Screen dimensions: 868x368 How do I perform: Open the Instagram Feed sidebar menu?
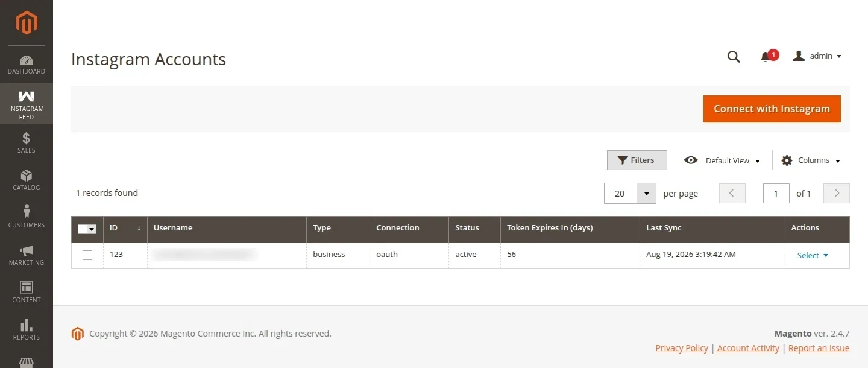pos(27,104)
